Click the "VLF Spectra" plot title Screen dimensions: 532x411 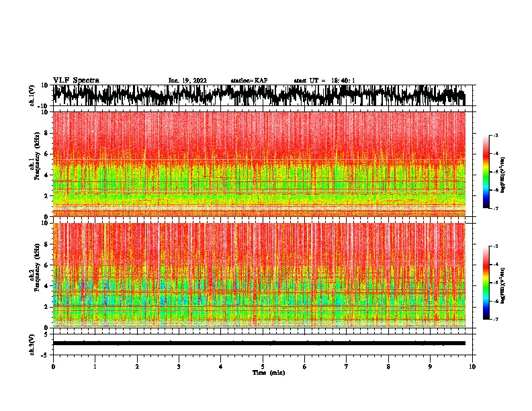click(76, 80)
